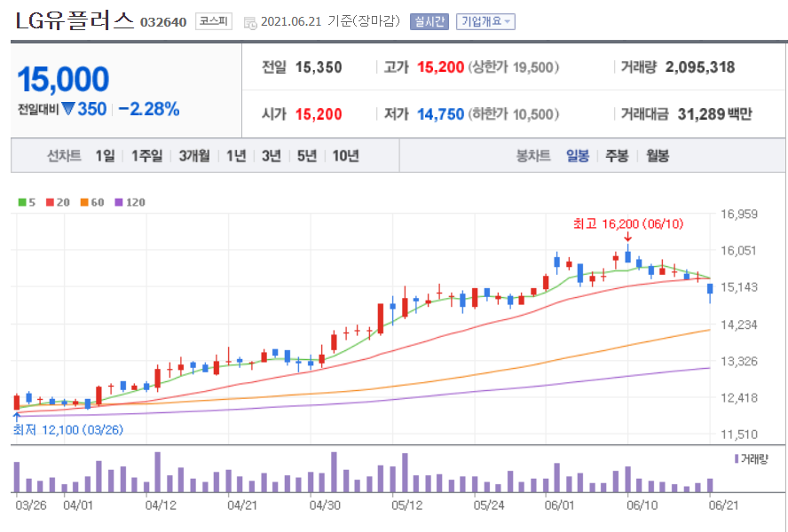
Task: Click the purple 120-day moving average swatch
Action: tap(119, 202)
